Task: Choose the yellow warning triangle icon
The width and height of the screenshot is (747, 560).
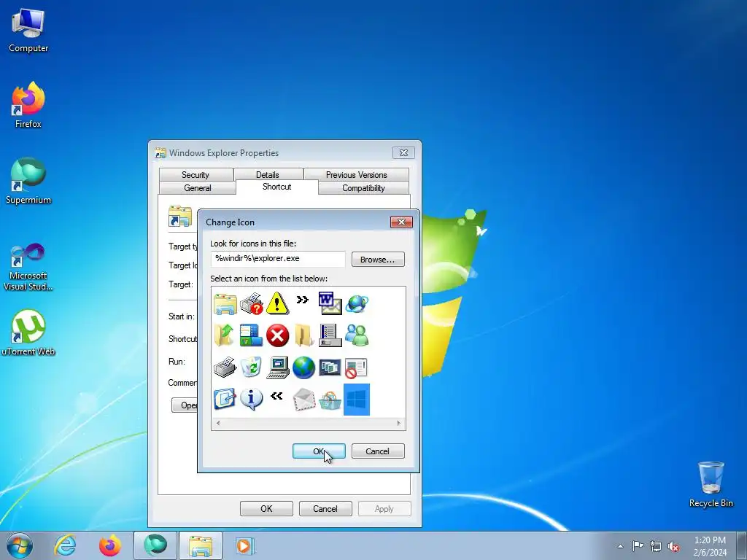Action: [277, 304]
